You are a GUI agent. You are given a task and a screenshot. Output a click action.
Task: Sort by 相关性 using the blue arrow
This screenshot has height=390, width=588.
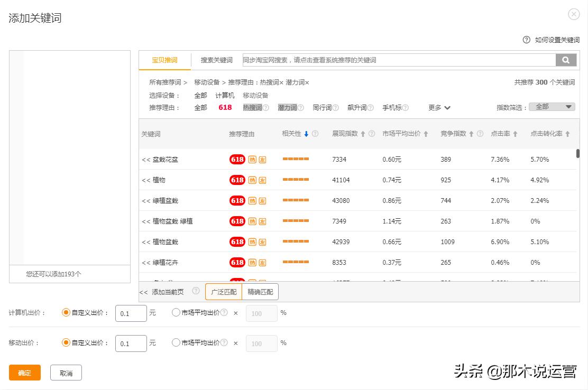coord(306,134)
